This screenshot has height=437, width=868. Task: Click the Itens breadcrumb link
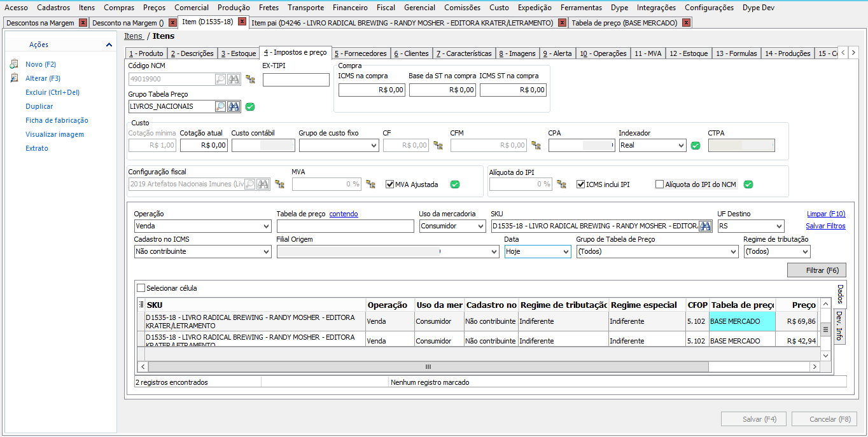point(134,36)
